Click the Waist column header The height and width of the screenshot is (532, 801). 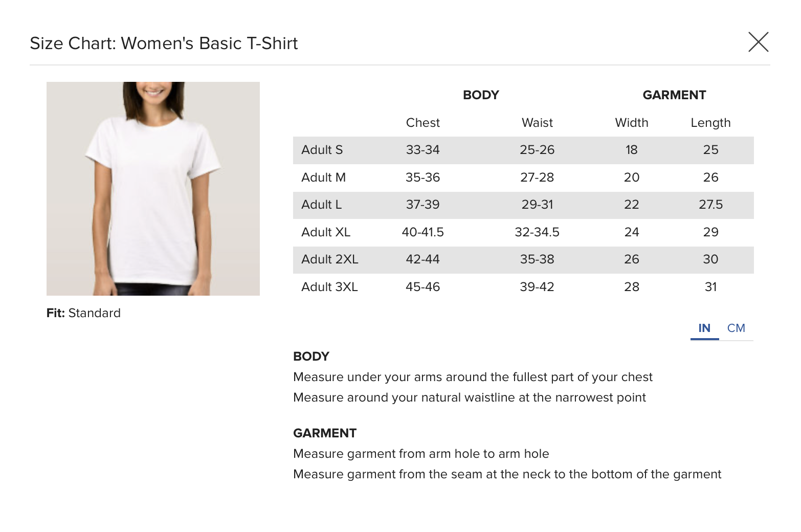click(537, 123)
